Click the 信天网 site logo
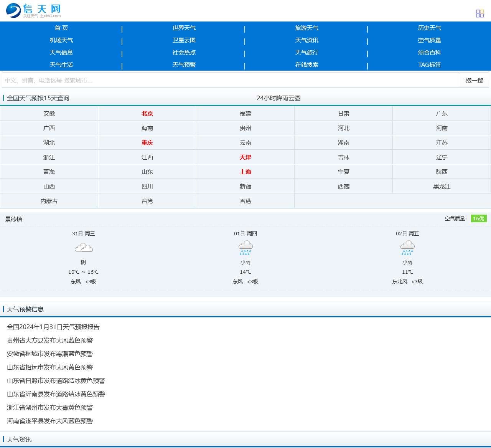Screen dimensions: 491x448 pyautogui.click(x=33, y=11)
